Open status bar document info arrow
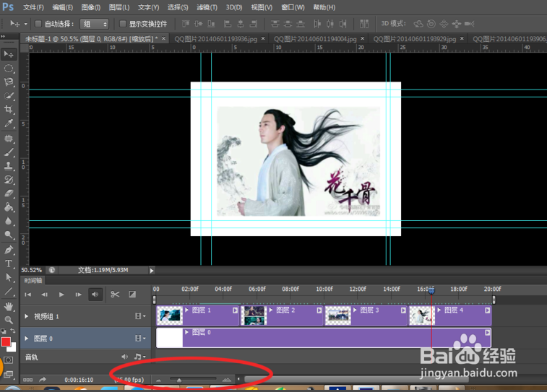 152,271
